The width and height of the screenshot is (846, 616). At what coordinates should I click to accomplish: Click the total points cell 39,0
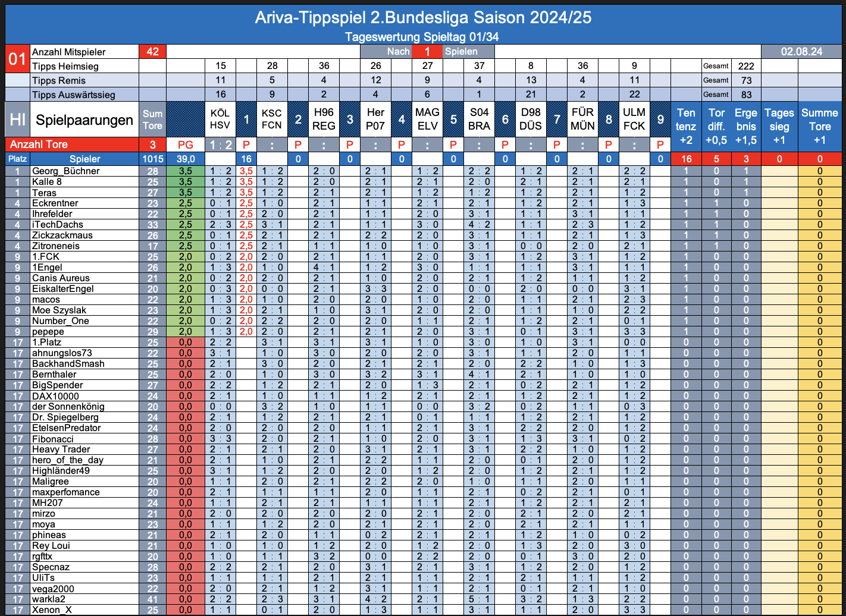(x=186, y=159)
